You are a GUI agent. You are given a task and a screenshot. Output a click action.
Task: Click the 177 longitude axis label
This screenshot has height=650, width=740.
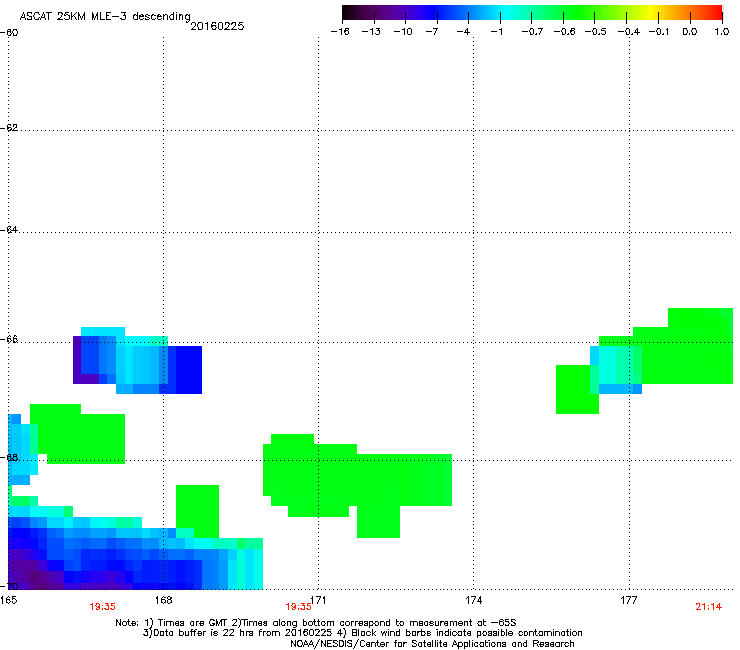629,600
